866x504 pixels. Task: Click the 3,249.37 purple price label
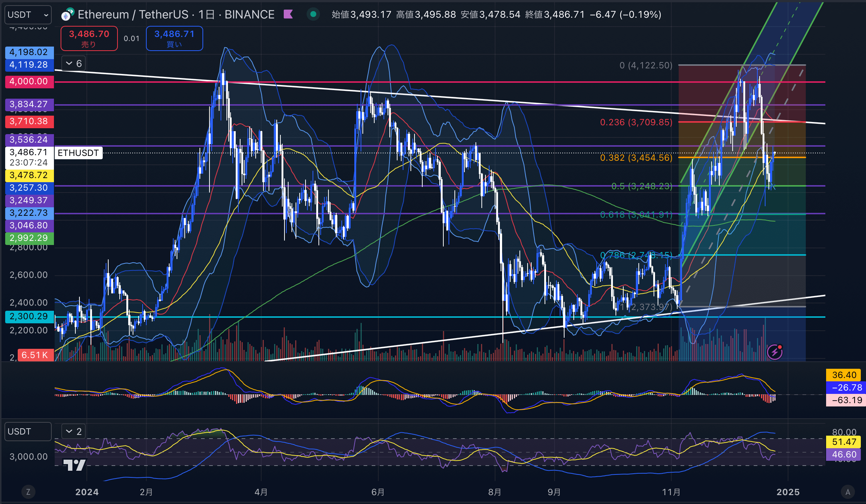click(x=29, y=200)
